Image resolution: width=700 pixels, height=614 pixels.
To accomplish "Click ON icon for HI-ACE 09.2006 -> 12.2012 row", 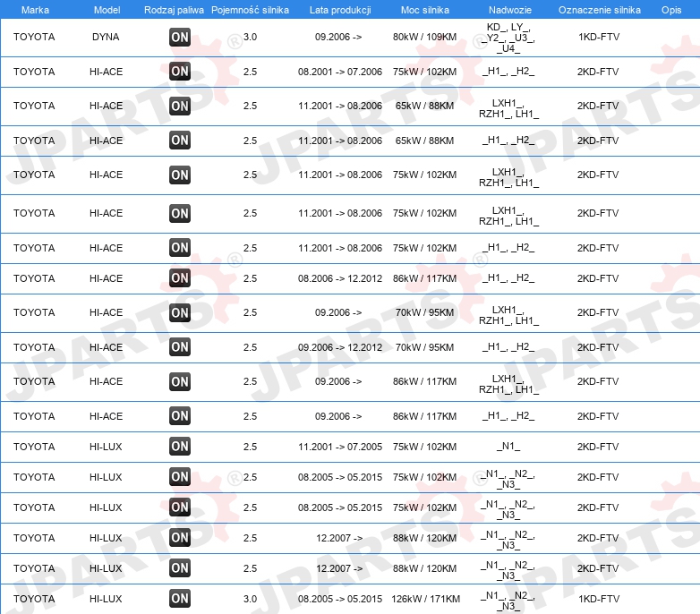I will [x=180, y=347].
